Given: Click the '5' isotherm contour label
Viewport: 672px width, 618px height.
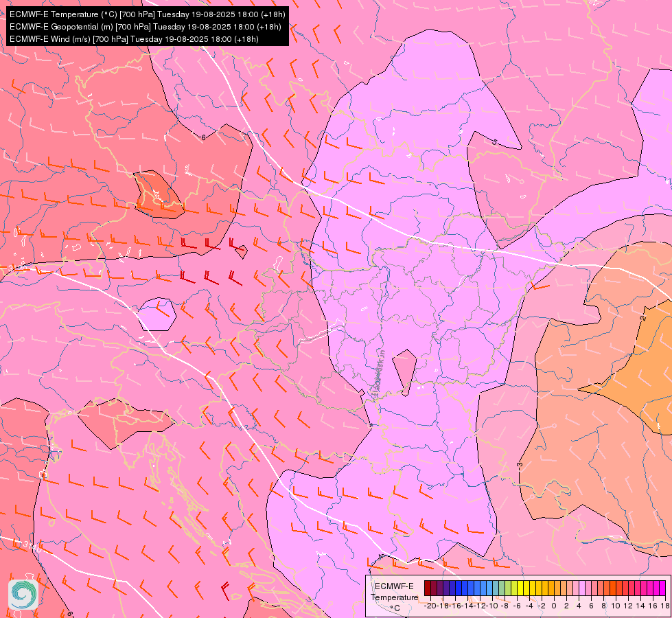Looking at the screenshot, I should tap(494, 142).
